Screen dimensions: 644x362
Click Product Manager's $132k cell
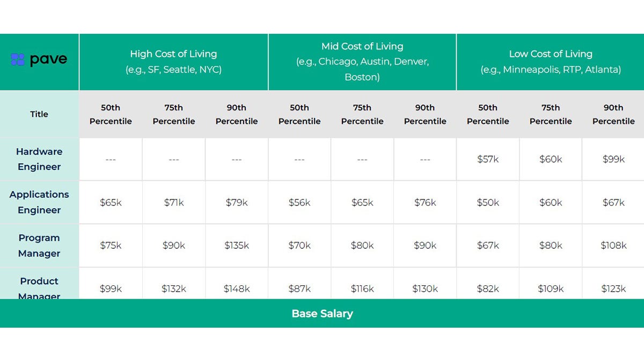pos(174,289)
